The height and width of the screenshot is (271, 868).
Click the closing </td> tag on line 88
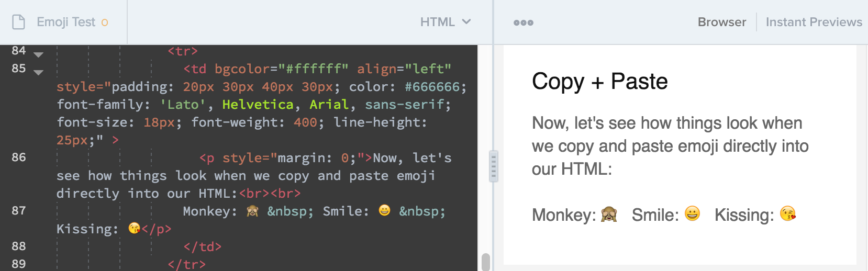(x=203, y=247)
